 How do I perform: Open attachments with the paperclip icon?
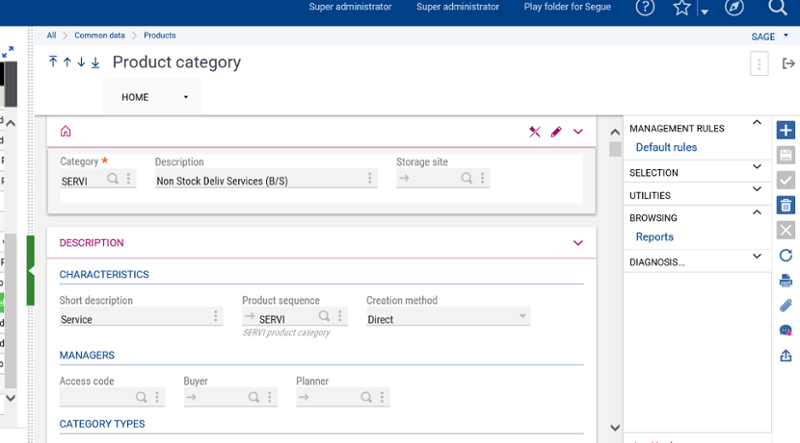786,305
